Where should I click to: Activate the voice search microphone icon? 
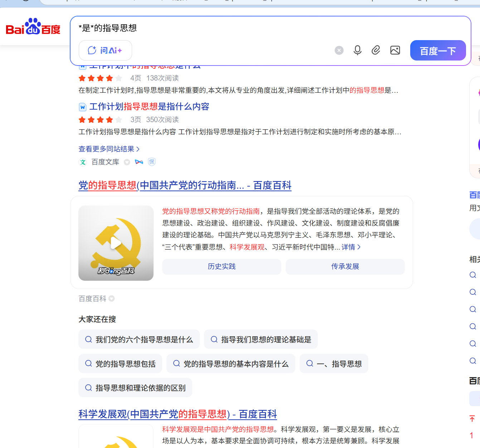[x=357, y=50]
